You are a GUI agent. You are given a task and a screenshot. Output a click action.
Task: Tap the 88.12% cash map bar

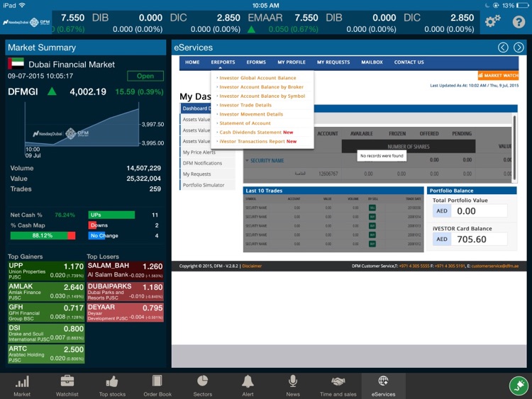(x=43, y=235)
